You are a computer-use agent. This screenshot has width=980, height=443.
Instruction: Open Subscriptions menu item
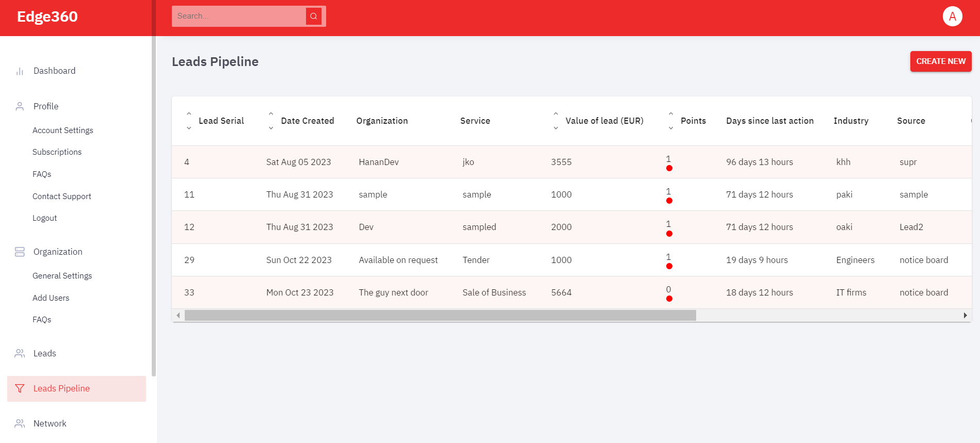tap(57, 152)
